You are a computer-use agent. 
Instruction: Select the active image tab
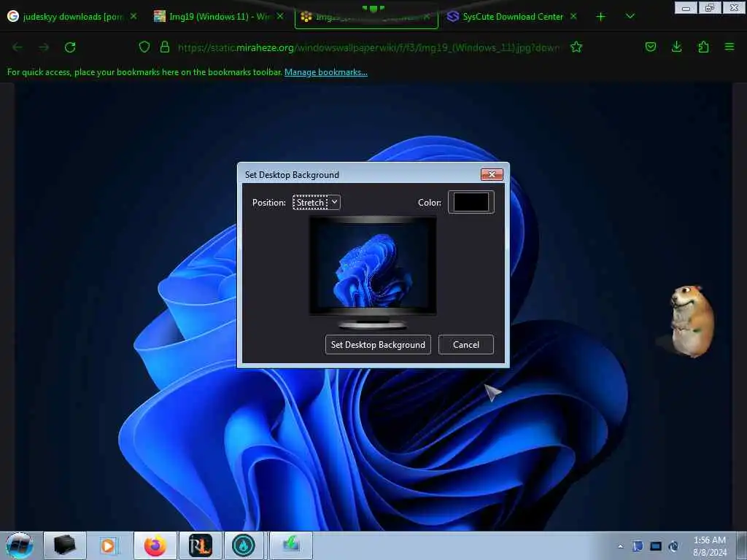pyautogui.click(x=366, y=17)
